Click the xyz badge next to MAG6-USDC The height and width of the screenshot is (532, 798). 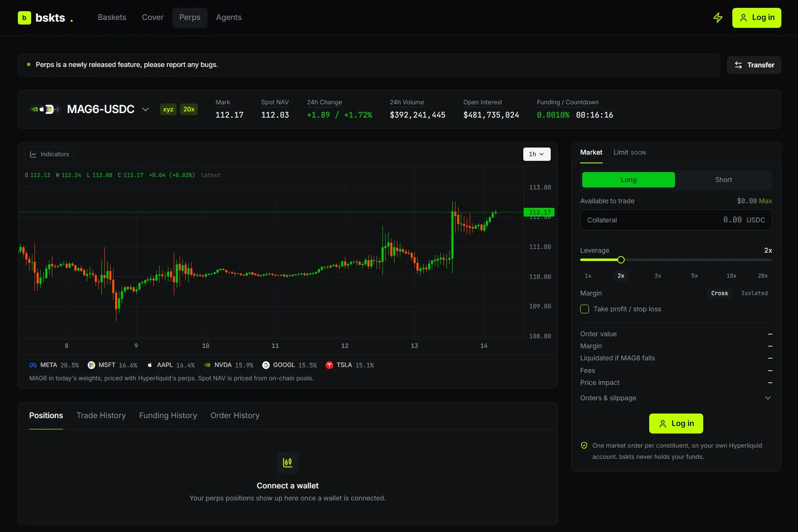(x=168, y=109)
